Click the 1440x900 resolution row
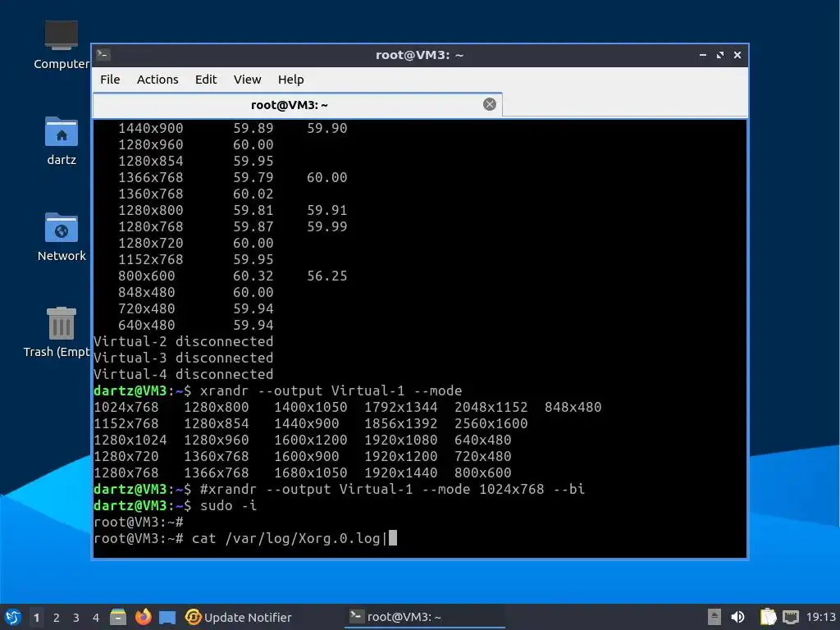840x630 pixels. click(x=232, y=128)
